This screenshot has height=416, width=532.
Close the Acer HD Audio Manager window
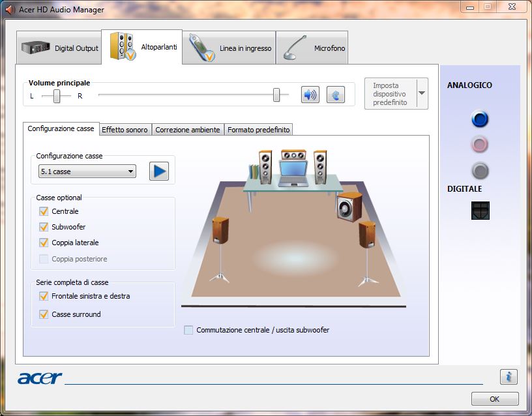[512, 7]
